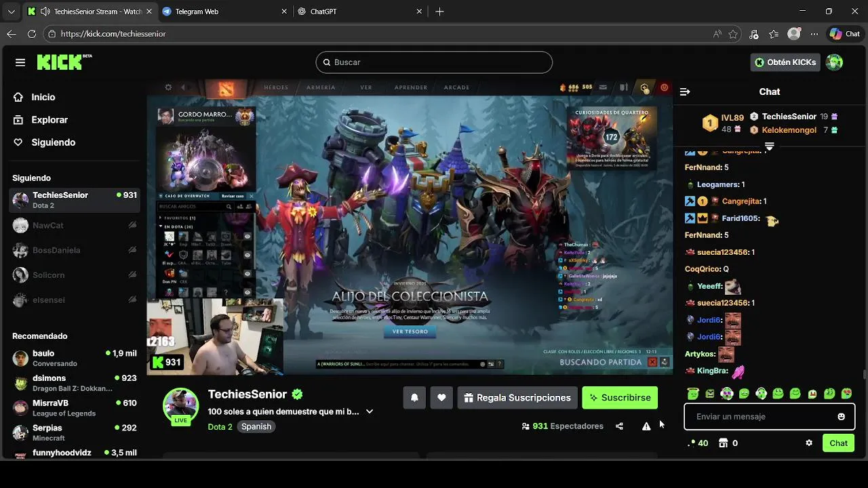Screen dimensions: 868x488
Task: Click HÉROES tab in Dota stream
Action: click(x=276, y=87)
